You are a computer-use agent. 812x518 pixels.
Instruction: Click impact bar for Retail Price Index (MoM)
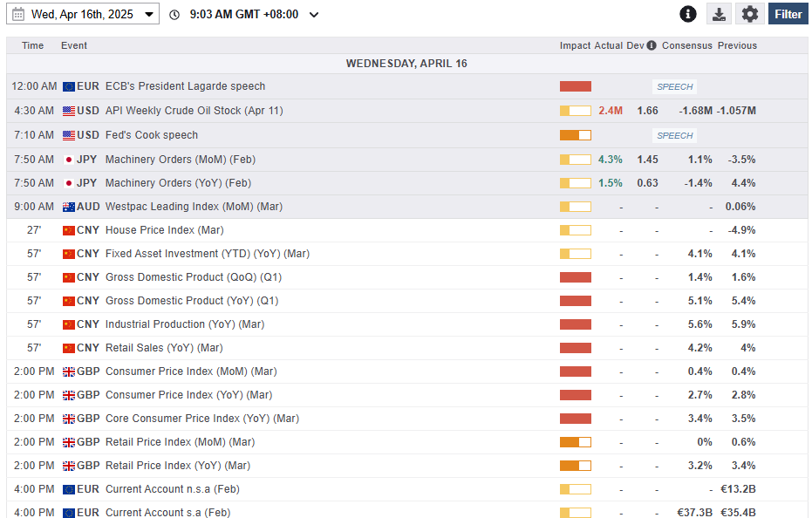coord(575,442)
